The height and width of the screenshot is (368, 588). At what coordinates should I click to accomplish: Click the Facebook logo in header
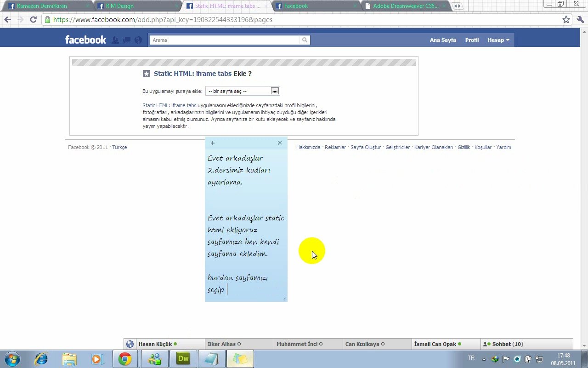click(85, 40)
